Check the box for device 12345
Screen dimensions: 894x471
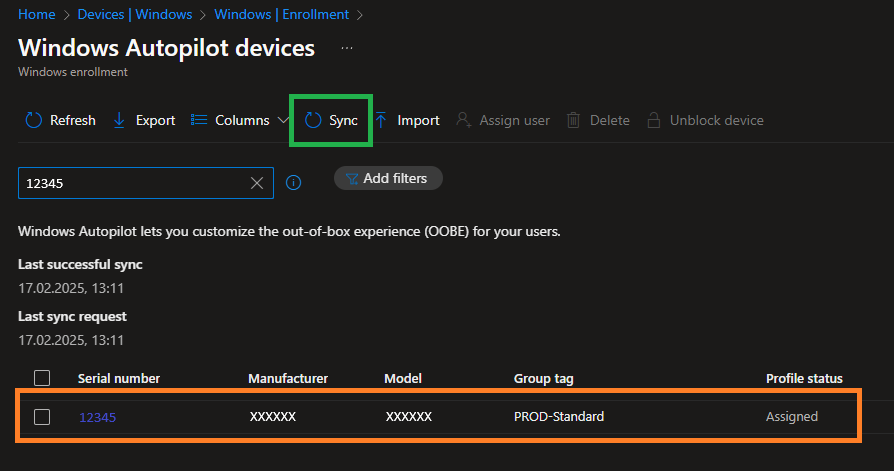(42, 416)
